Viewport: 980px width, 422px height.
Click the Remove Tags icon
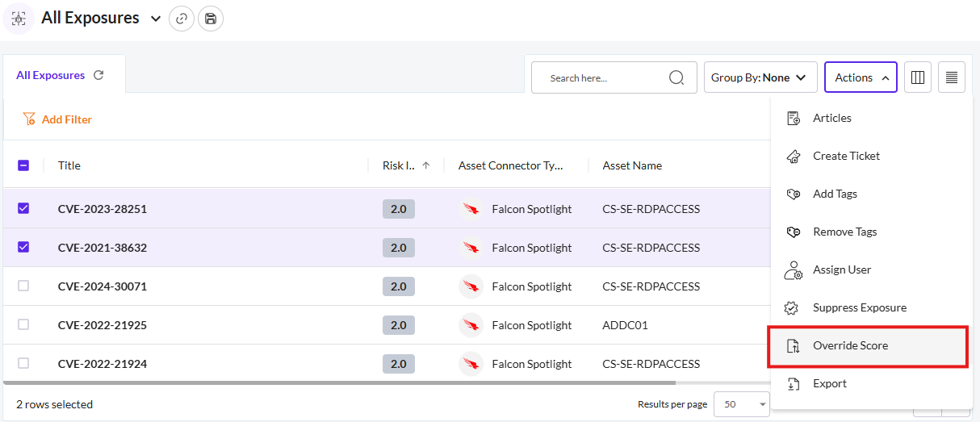point(794,232)
